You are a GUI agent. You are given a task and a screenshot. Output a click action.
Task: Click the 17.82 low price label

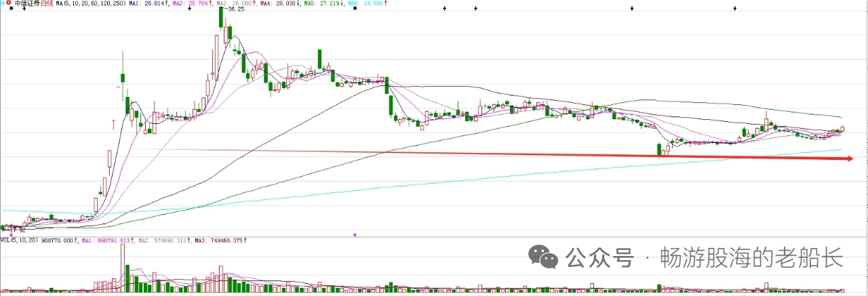pyautogui.click(x=18, y=230)
